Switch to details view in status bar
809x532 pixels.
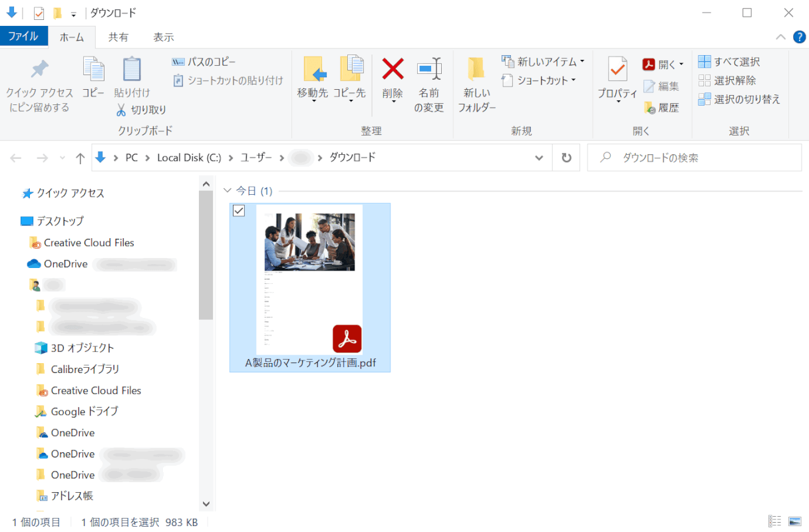(x=775, y=521)
